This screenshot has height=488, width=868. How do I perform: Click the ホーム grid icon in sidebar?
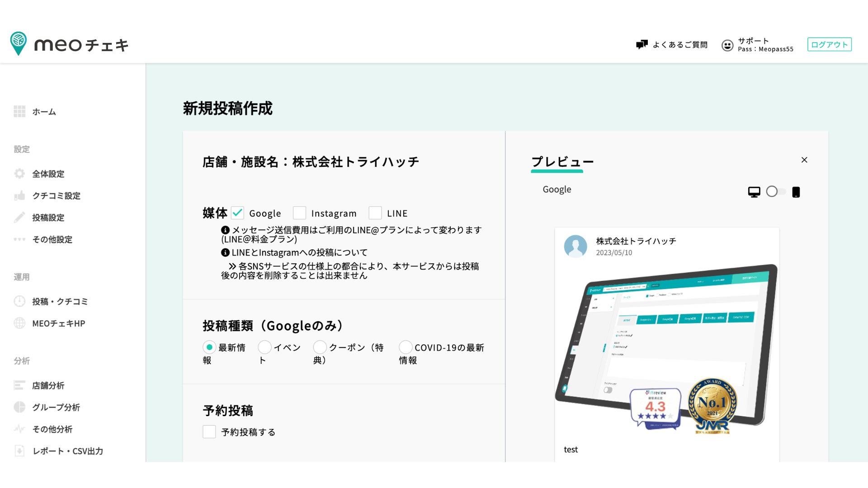tap(19, 111)
